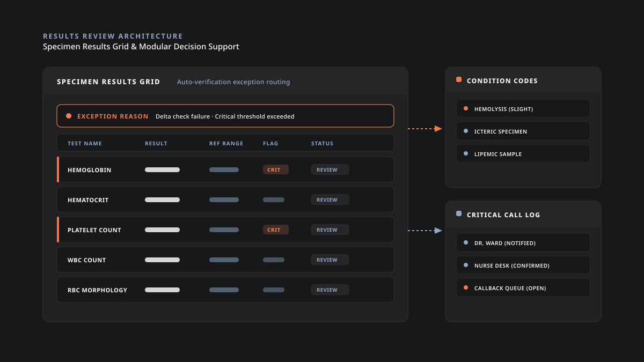
Task: Click the Specimen Results Grid & Modular Decision Support subtitle
Action: [141, 47]
